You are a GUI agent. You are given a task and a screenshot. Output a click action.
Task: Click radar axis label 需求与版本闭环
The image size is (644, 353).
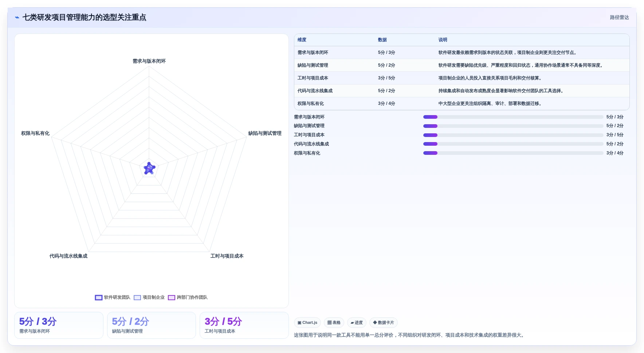coord(149,61)
